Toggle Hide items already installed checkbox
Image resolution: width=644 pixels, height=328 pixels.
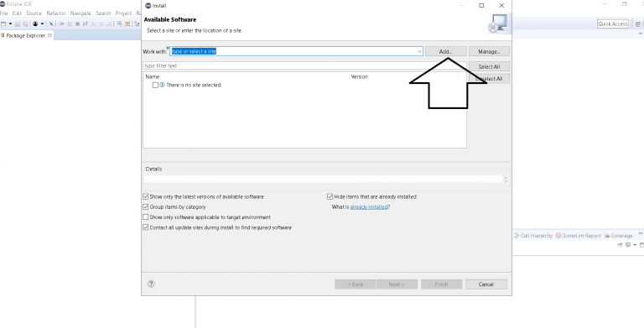pyautogui.click(x=330, y=196)
